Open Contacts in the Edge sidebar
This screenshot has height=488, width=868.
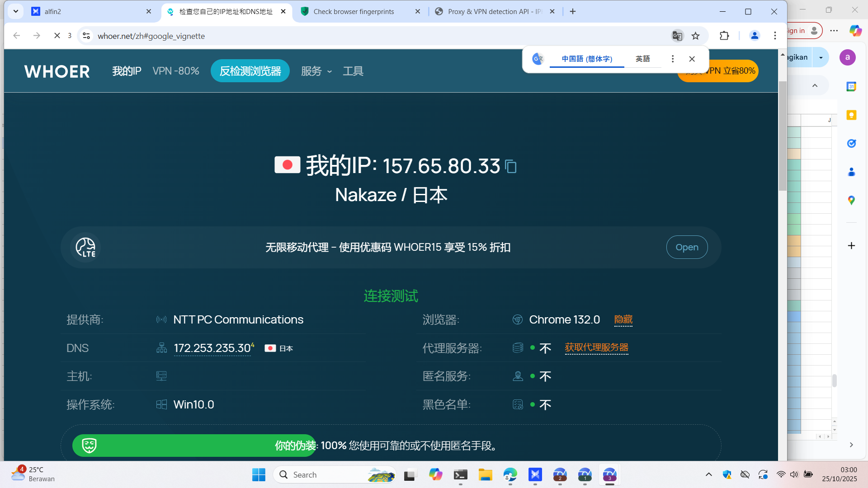(x=851, y=172)
